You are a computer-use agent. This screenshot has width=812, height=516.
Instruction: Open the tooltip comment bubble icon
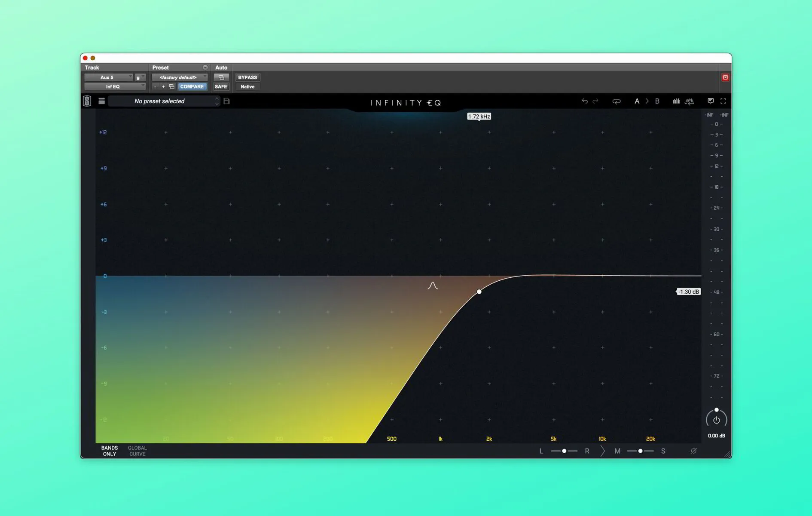(711, 101)
